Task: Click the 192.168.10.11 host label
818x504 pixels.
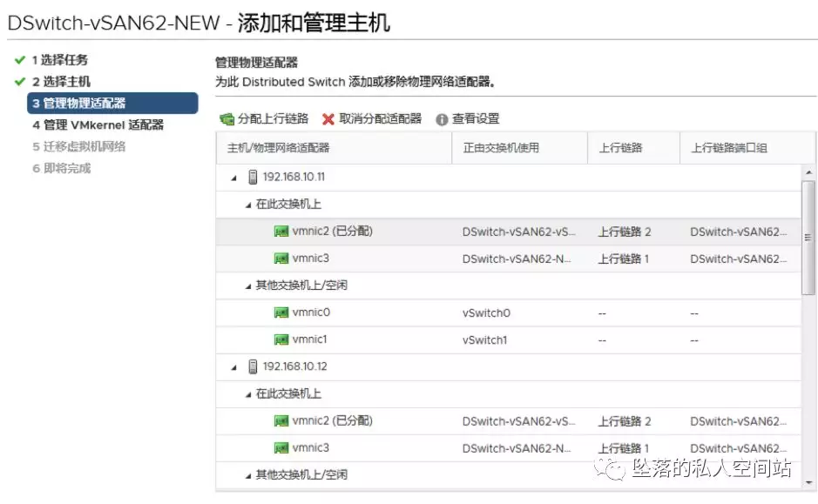Action: pos(294,178)
